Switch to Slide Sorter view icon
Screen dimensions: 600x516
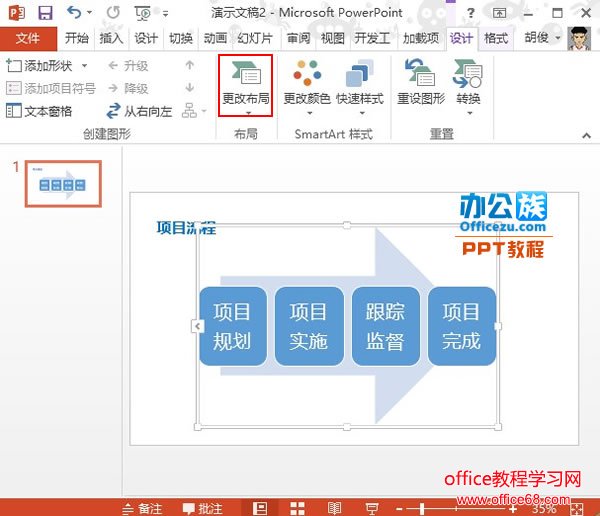click(297, 508)
